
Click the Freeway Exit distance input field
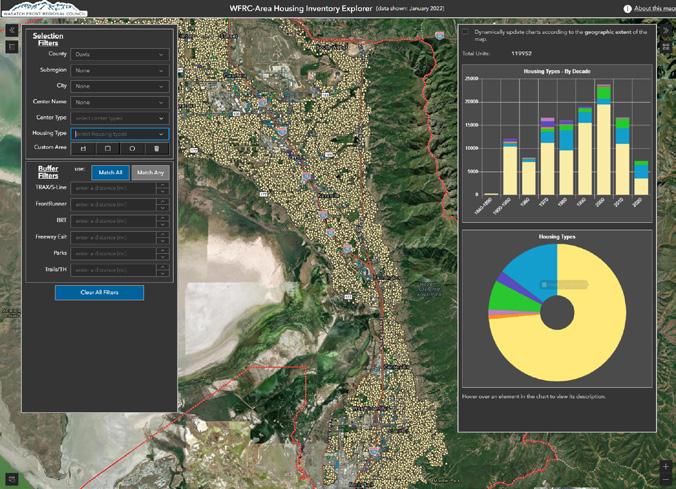pyautogui.click(x=113, y=238)
